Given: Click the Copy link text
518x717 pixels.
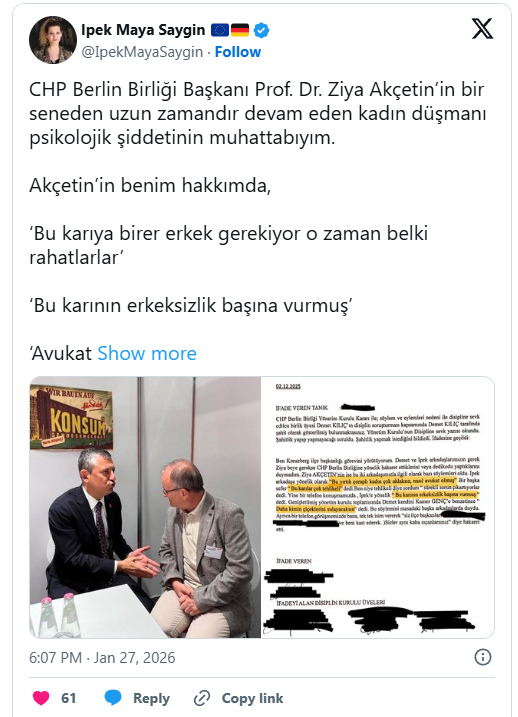Looking at the screenshot, I should [252, 698].
